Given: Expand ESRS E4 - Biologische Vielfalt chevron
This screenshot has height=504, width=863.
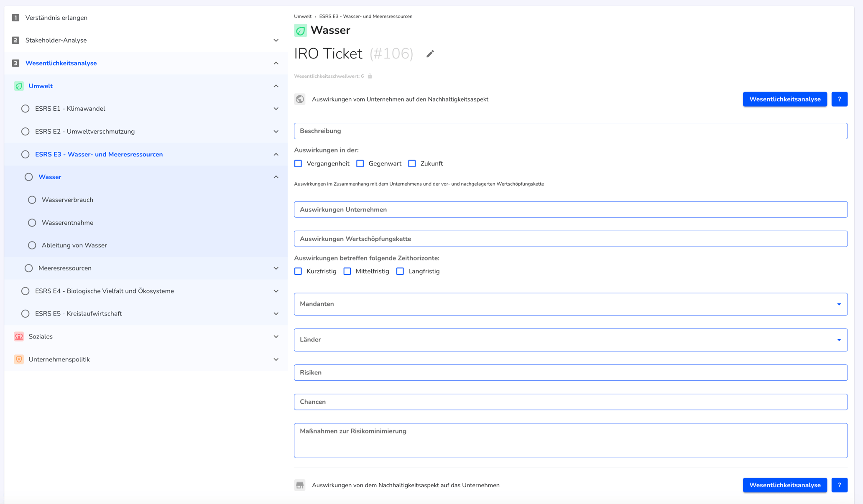Looking at the screenshot, I should click(x=276, y=291).
